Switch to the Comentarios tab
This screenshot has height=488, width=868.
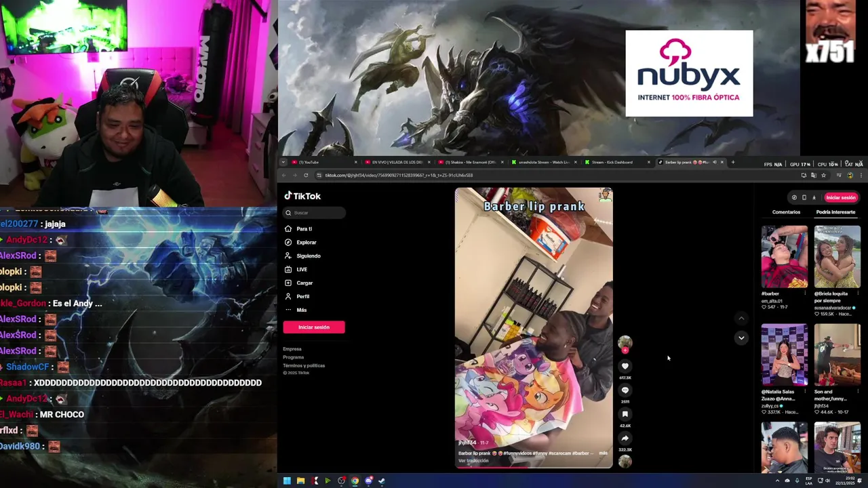[786, 212]
